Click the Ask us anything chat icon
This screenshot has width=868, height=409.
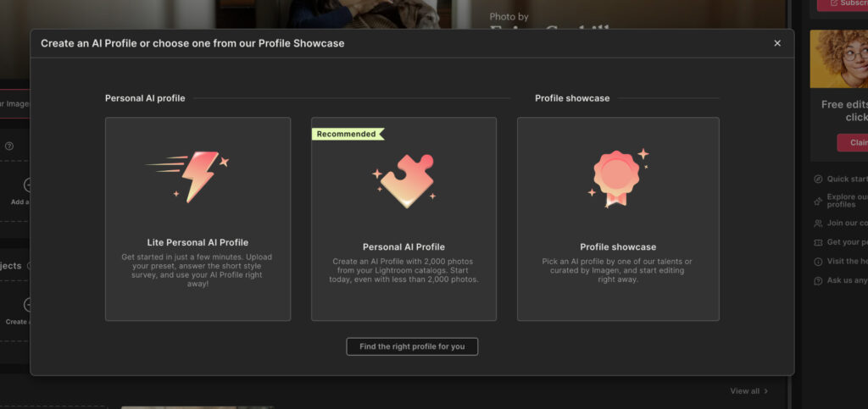[x=818, y=281]
